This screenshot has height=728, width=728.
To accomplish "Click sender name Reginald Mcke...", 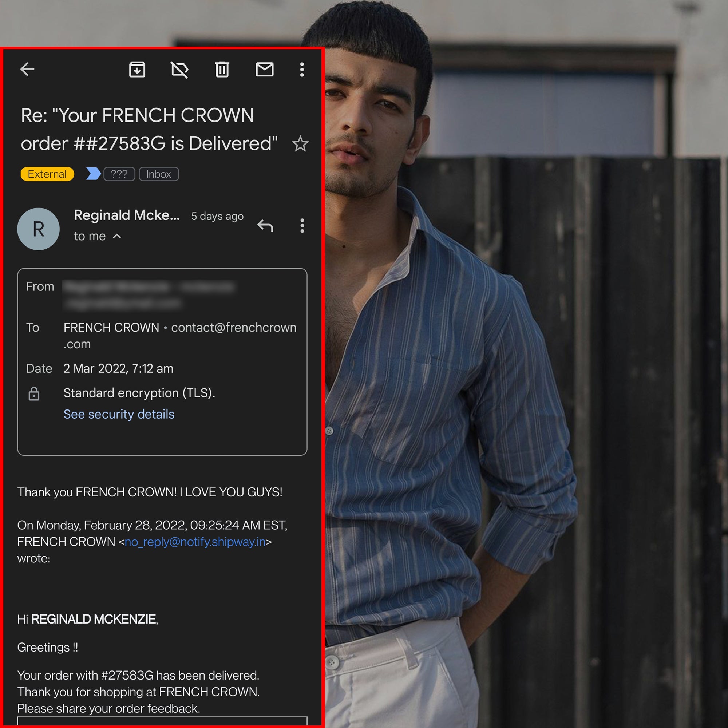I will pos(127,215).
